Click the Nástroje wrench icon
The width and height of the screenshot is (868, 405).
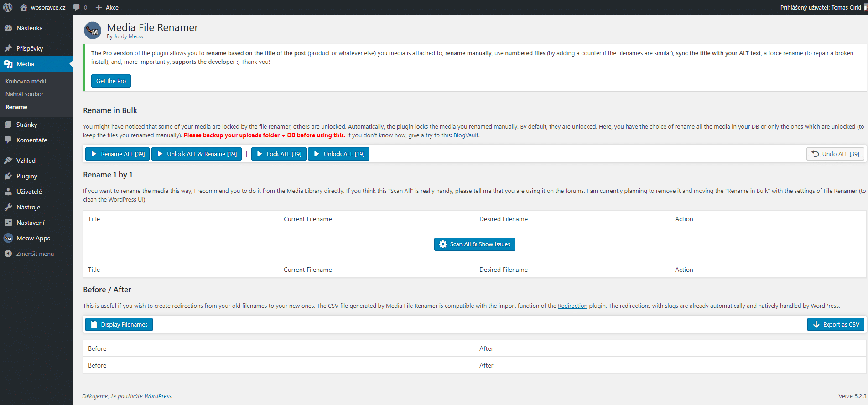(8, 207)
